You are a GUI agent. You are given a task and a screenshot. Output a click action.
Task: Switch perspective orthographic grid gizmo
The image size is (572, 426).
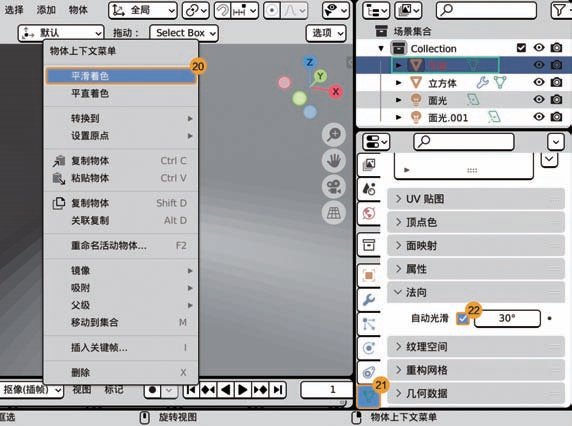click(x=334, y=213)
